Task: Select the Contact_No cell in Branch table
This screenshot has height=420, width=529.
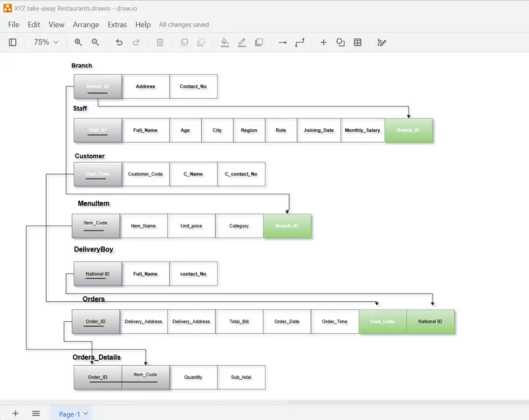Action: [x=193, y=86]
